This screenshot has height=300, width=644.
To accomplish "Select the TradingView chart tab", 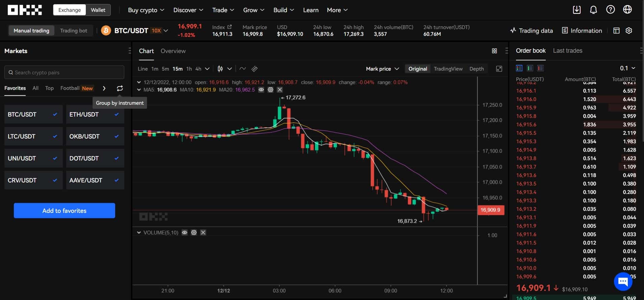I will click(448, 69).
